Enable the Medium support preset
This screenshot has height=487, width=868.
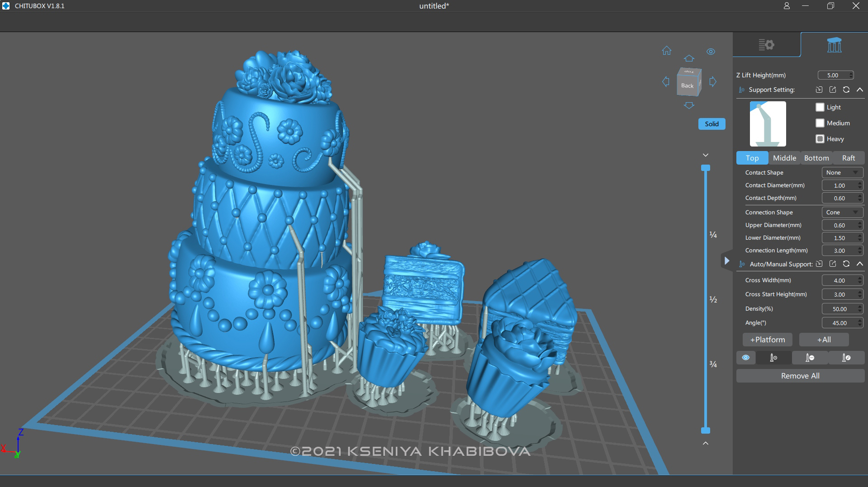pos(820,123)
